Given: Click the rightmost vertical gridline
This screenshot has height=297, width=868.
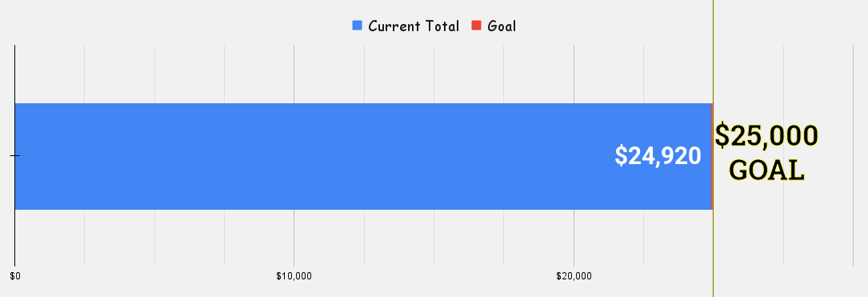Looking at the screenshot, I should pyautogui.click(x=854, y=155).
